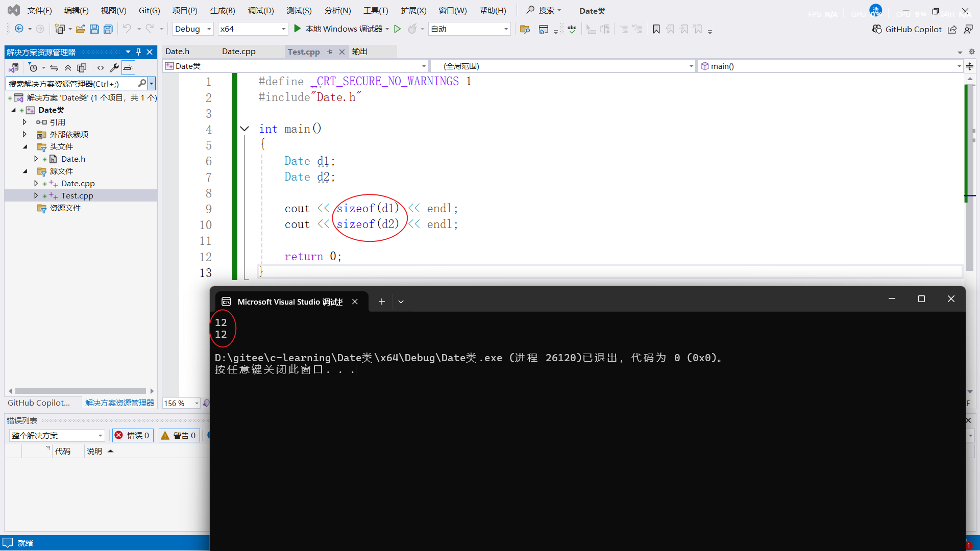Open the Debug configuration dropdown

click(x=209, y=29)
